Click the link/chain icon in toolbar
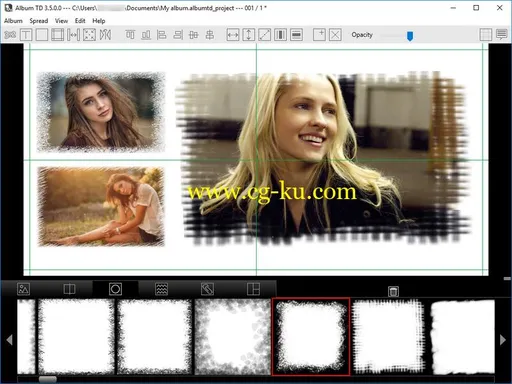The height and width of the screenshot is (384, 512). [x=10, y=35]
